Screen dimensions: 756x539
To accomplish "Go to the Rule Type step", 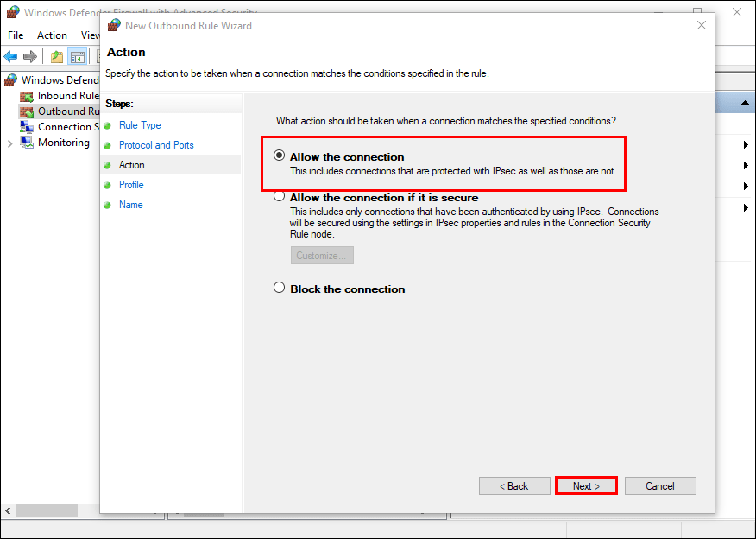I will pos(140,125).
